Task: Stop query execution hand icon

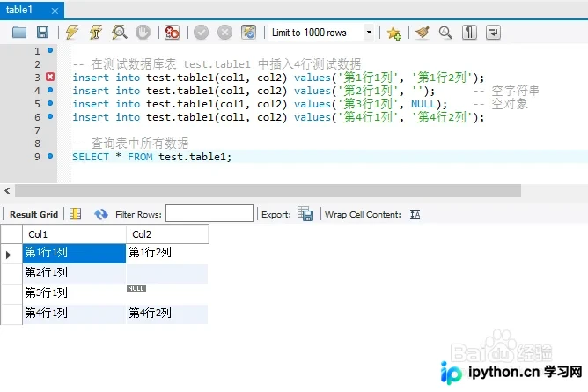Action: (143, 33)
